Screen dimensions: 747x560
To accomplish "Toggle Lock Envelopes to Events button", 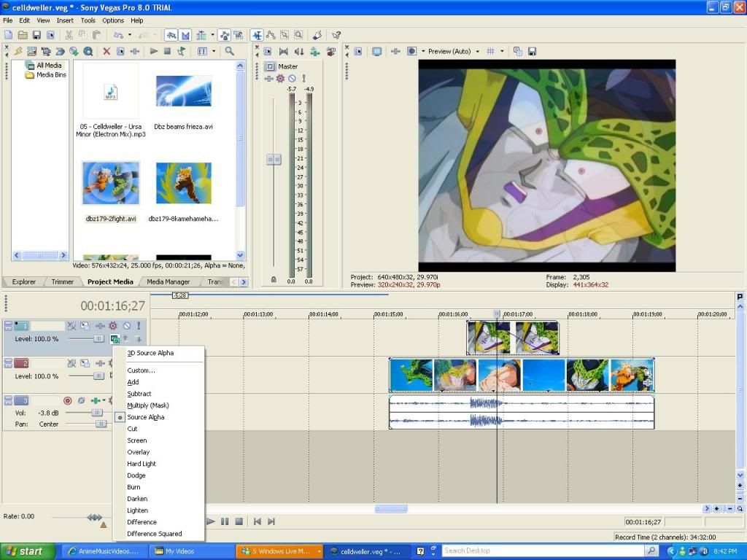I will (x=225, y=35).
